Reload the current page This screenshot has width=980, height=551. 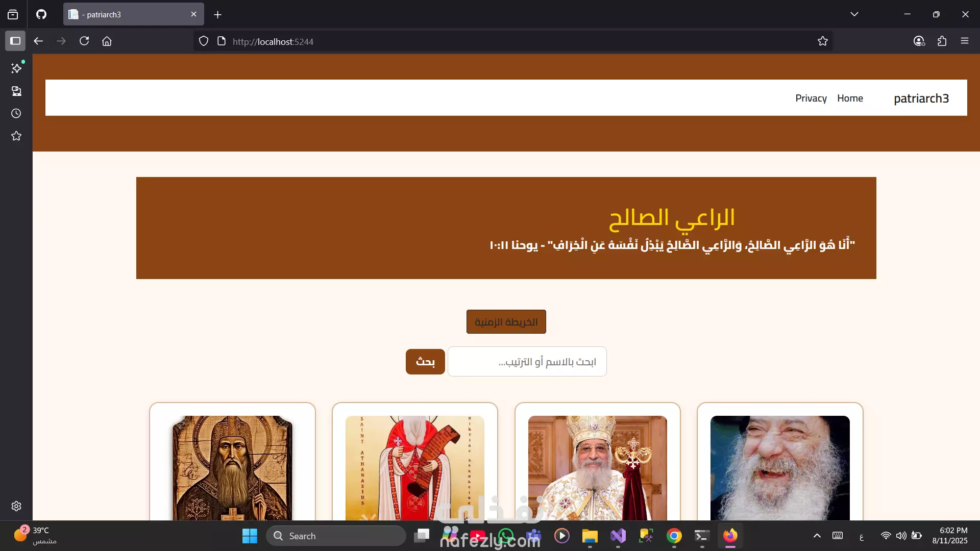84,41
